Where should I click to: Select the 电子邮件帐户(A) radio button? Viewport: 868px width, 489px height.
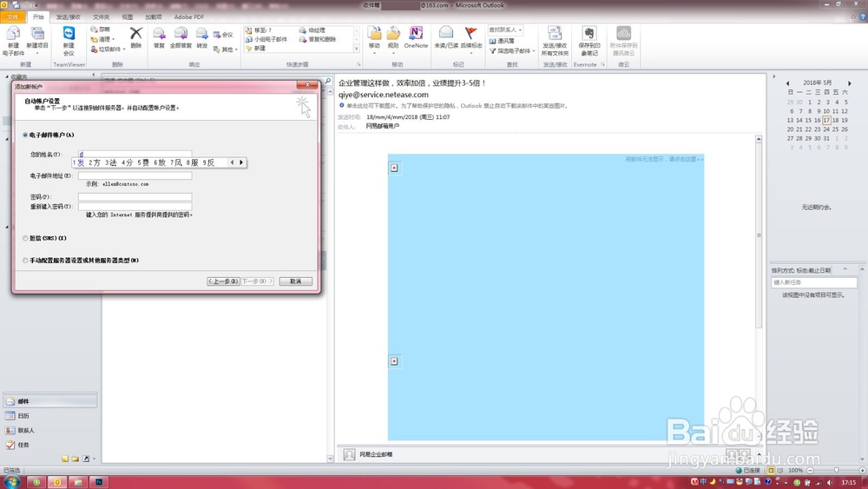click(x=25, y=135)
